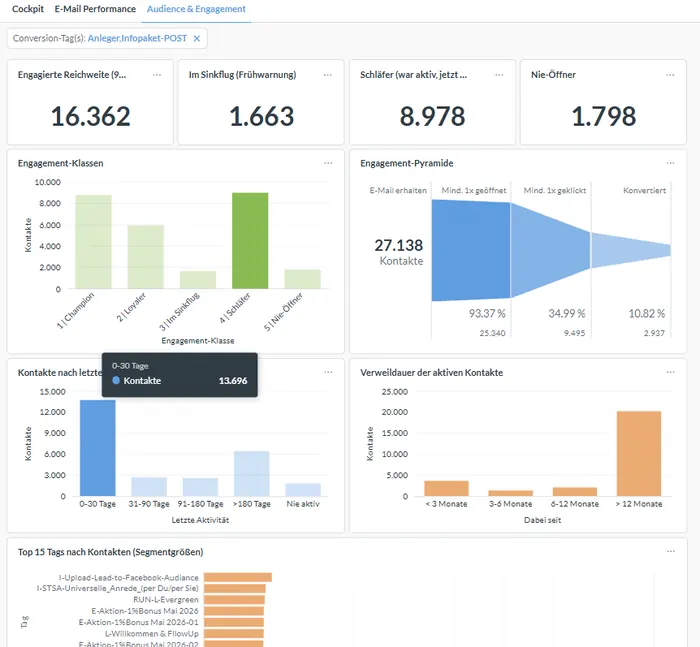The height and width of the screenshot is (647, 700).
Task: Remove the Conversion-Tag filter with X
Action: point(196,38)
